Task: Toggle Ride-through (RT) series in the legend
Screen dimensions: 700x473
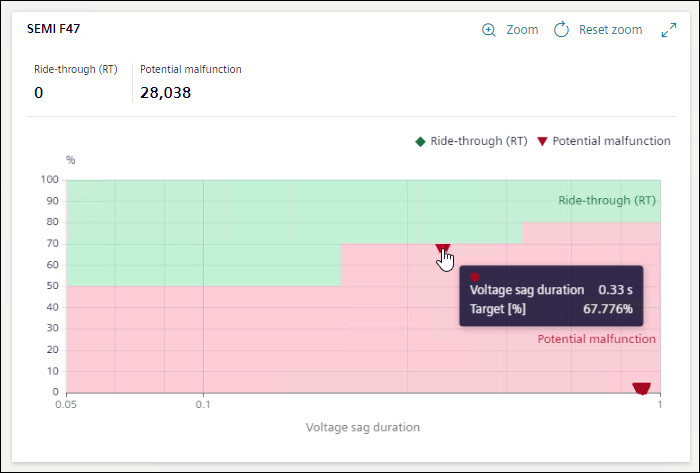Action: point(478,141)
